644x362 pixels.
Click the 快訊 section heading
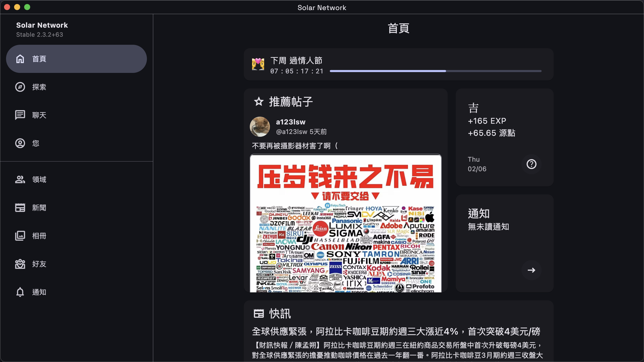pos(280,313)
